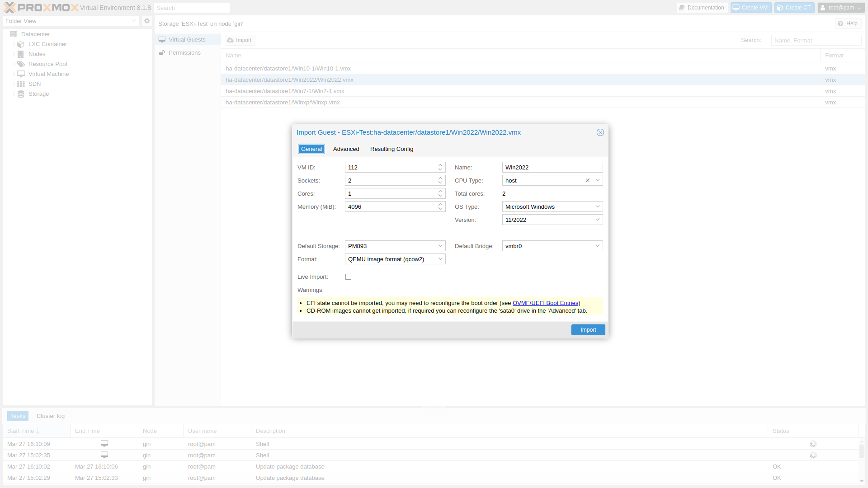Image resolution: width=868 pixels, height=488 pixels.
Task: Enable the Live Import checkbox
Action: 348,277
